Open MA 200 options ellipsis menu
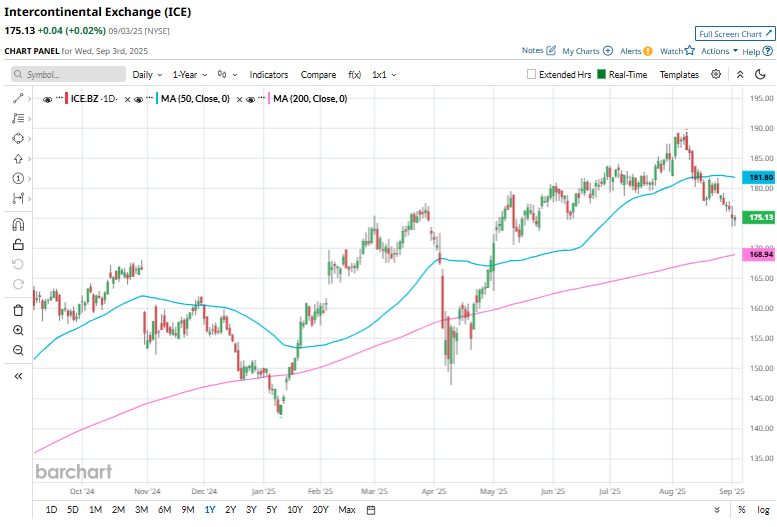Viewport: 777px width, 527px height. 262,97
